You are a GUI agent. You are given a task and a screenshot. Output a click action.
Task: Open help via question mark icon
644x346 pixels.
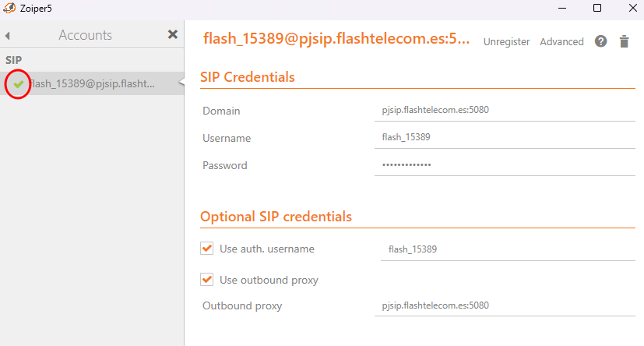pyautogui.click(x=600, y=41)
